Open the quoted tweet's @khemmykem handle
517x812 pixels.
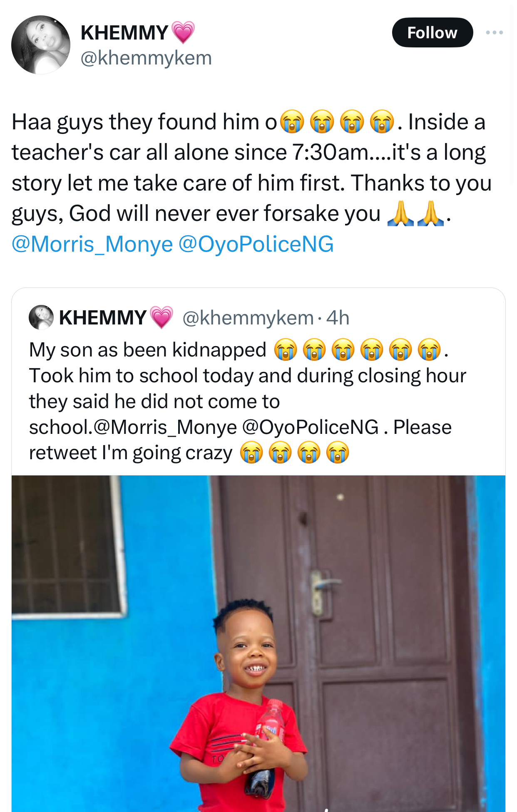click(x=248, y=318)
